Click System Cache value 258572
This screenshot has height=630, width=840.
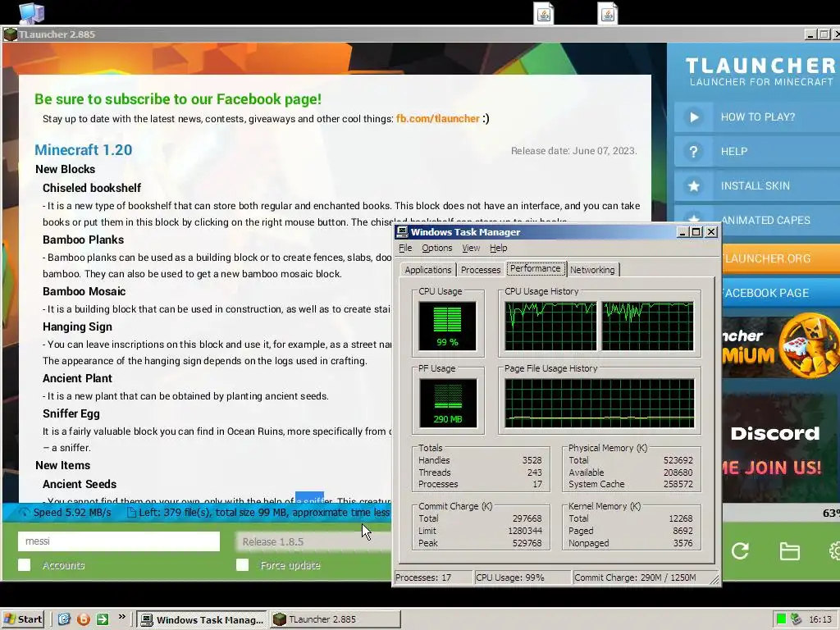tap(678, 484)
